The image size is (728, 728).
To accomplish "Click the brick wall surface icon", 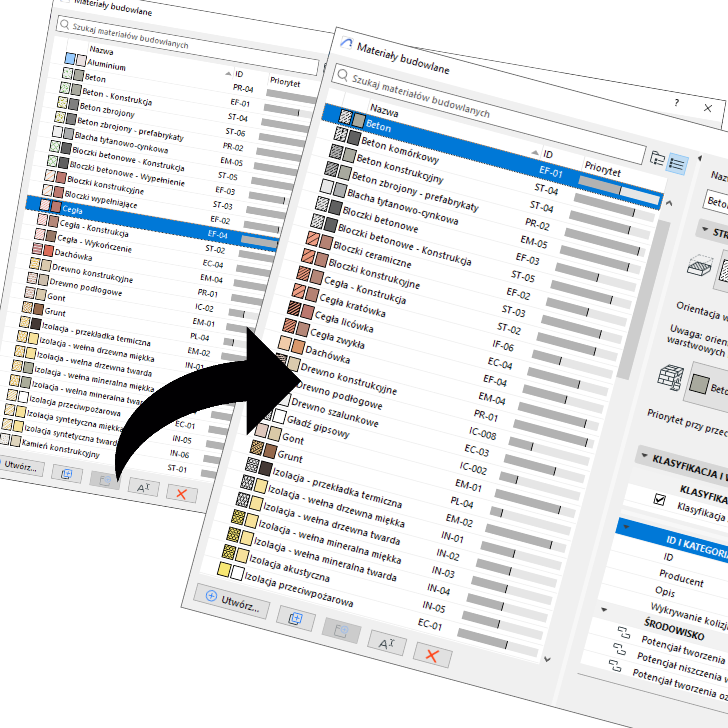I will point(671,377).
